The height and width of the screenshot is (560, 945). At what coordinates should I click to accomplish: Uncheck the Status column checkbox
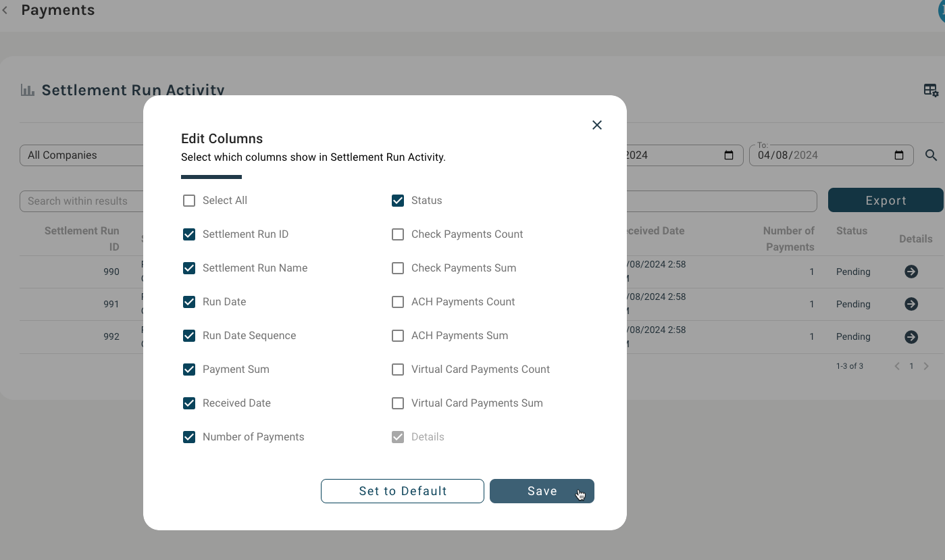click(398, 201)
